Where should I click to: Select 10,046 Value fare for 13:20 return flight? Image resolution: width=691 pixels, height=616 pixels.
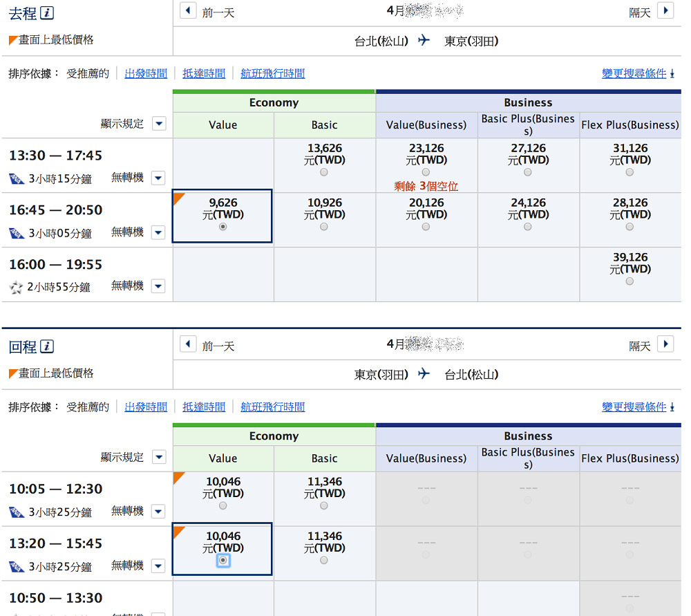(223, 560)
